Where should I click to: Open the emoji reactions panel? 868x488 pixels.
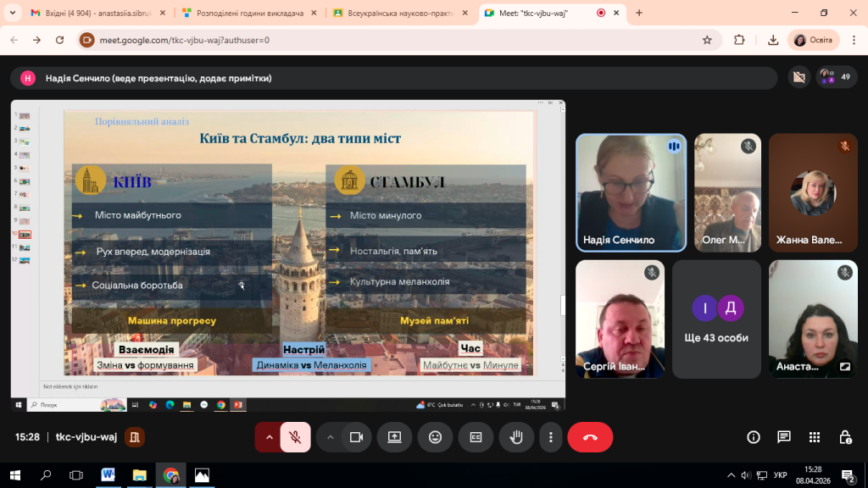point(435,437)
